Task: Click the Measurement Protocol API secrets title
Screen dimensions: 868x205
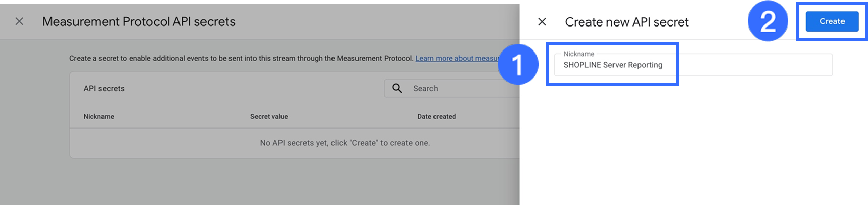Action: (x=139, y=21)
